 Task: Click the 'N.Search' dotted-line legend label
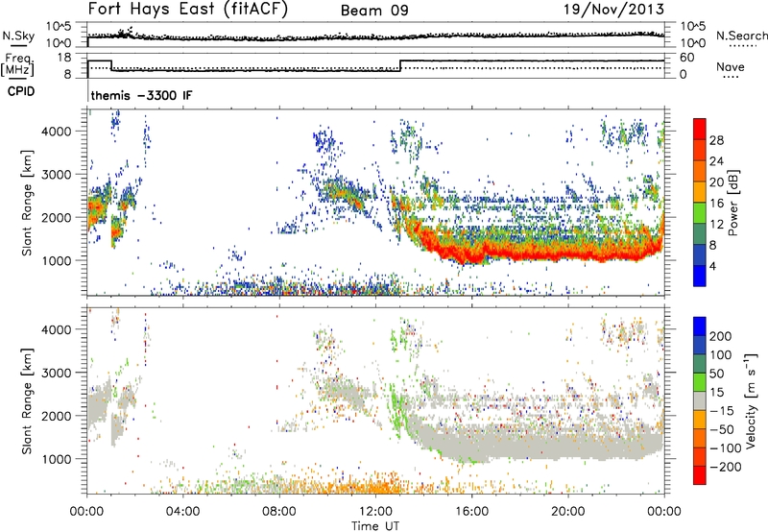[741, 36]
